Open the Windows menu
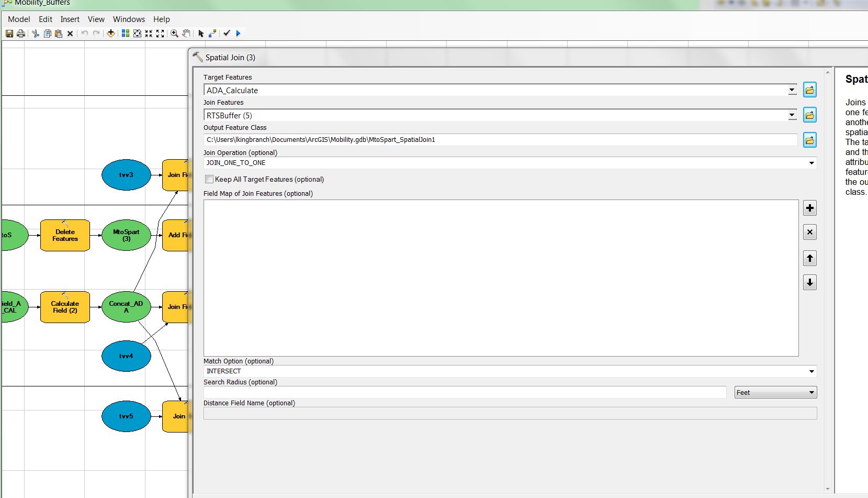 coord(129,19)
